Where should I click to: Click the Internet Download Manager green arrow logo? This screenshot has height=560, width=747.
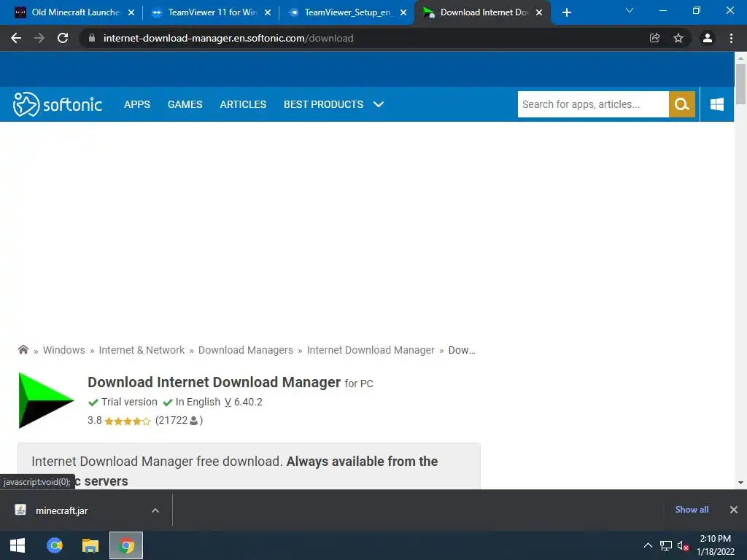(x=46, y=400)
